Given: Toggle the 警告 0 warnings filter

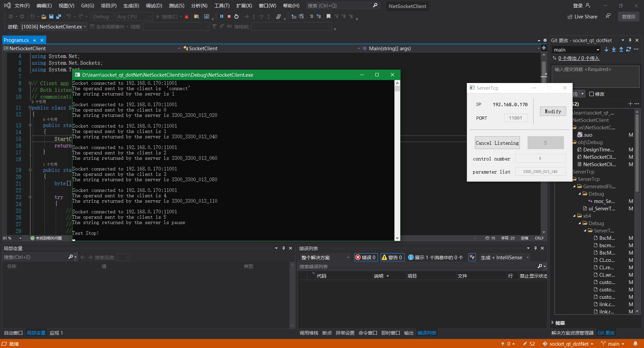Looking at the screenshot, I should (392, 257).
